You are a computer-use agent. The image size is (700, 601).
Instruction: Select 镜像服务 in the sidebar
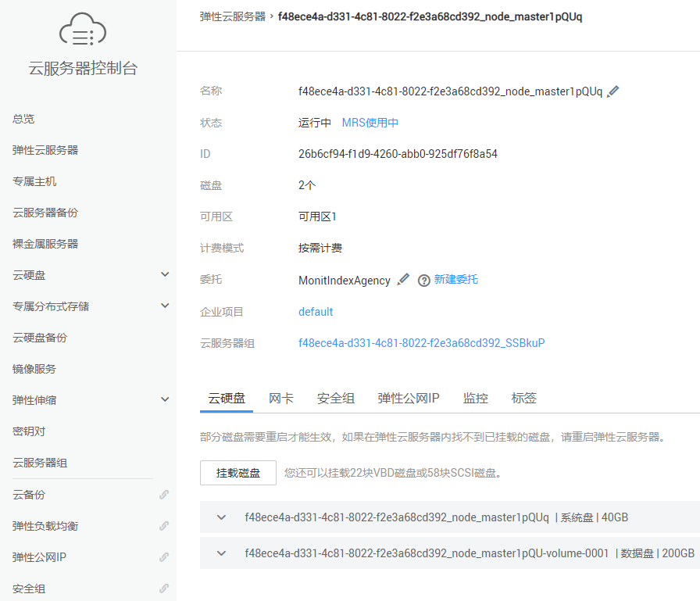click(x=34, y=369)
